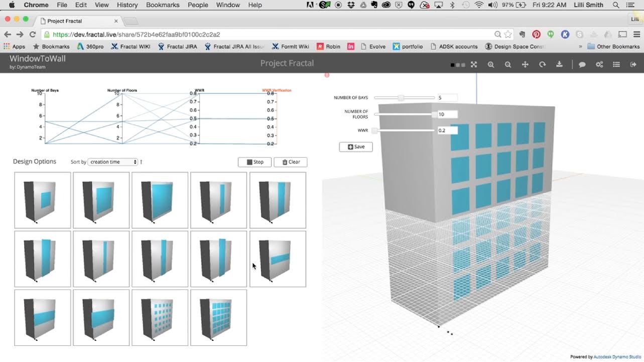
Task: Open the History menu in the menu bar
Action: pos(127,5)
